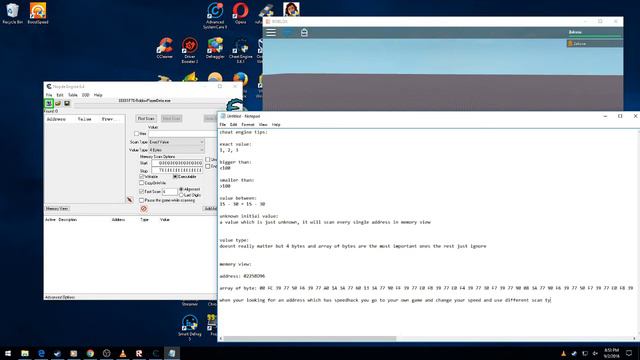Open the Roblox hamburger menu
640x360 pixels.
pyautogui.click(x=271, y=33)
